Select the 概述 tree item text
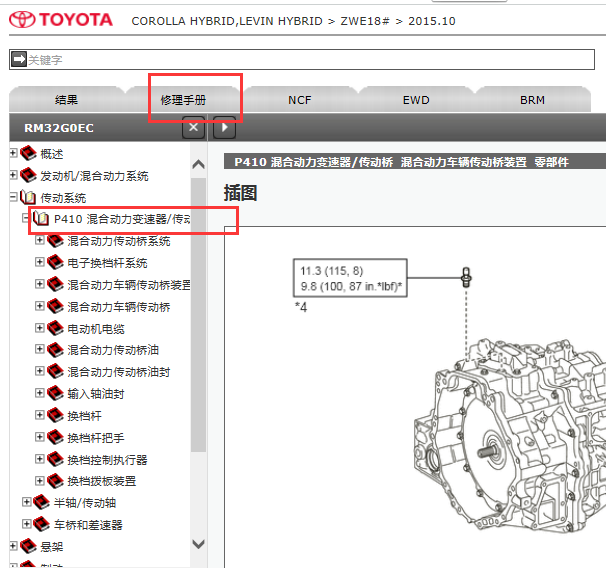 (x=52, y=154)
